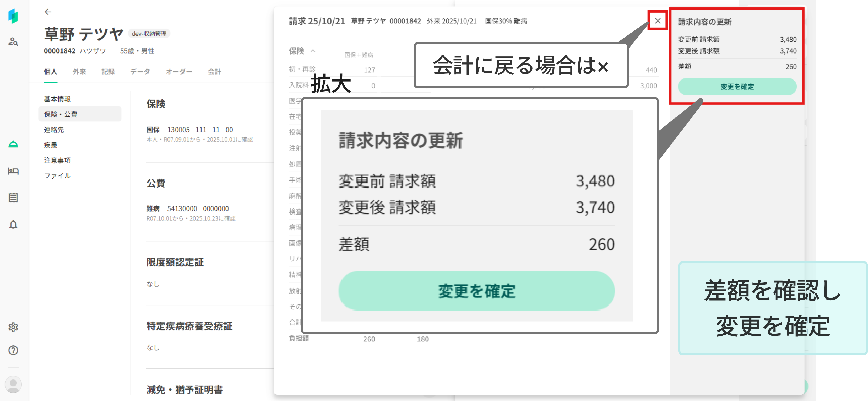Select 疾患 in the side menu

point(51,145)
